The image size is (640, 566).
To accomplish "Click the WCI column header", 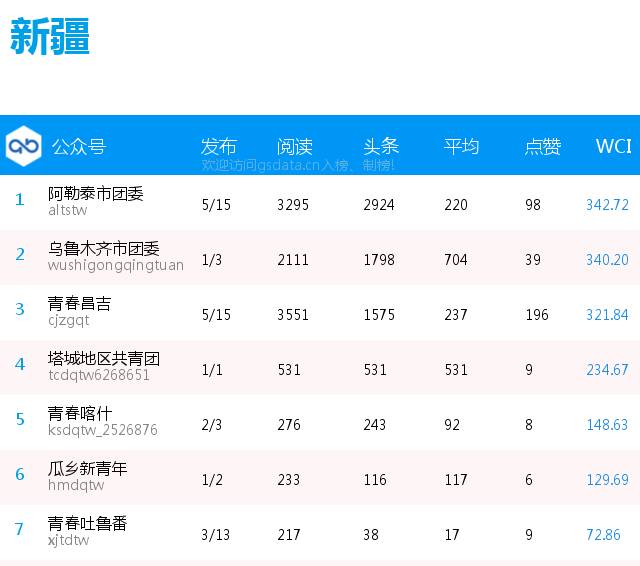I will [613, 146].
